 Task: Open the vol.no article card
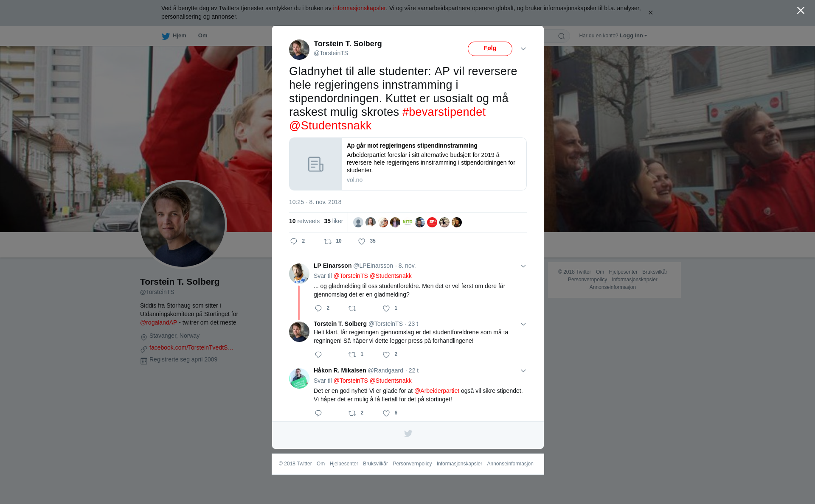tap(407, 164)
